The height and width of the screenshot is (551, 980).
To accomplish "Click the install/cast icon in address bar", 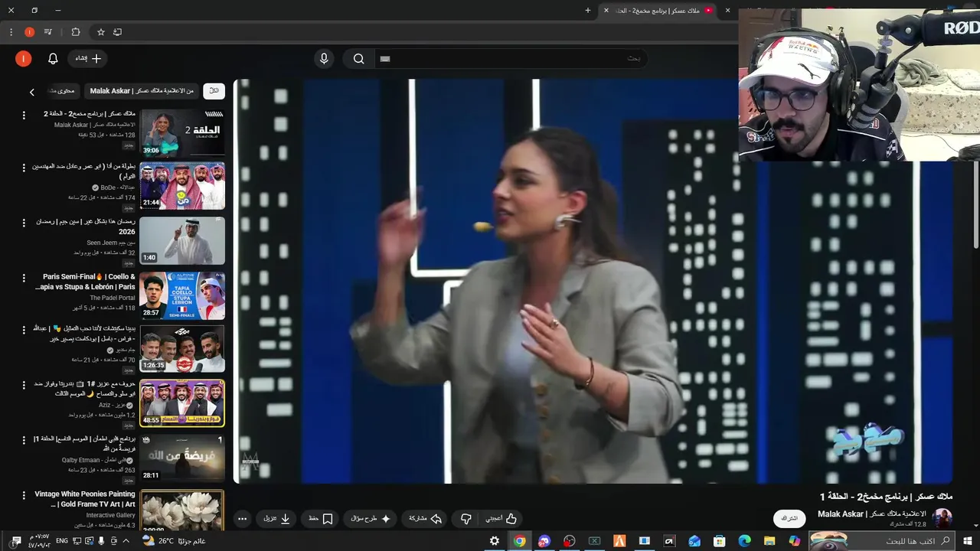I will [x=117, y=32].
